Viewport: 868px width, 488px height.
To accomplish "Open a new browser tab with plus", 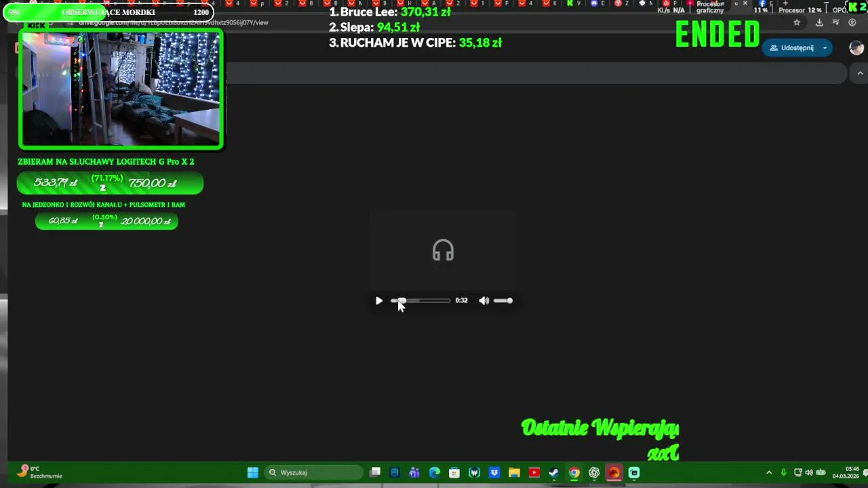I will (785, 3).
